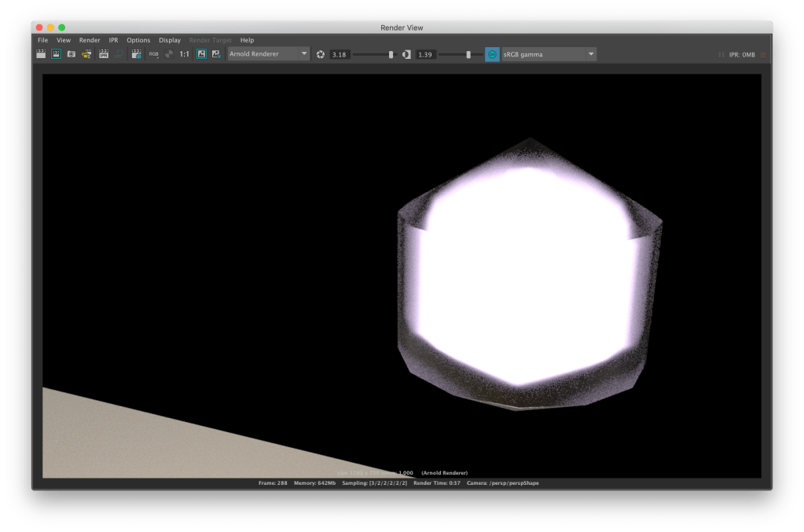Viewport: 804px width, 532px height.
Task: Toggle the Keep Image button
Action: tap(201, 54)
